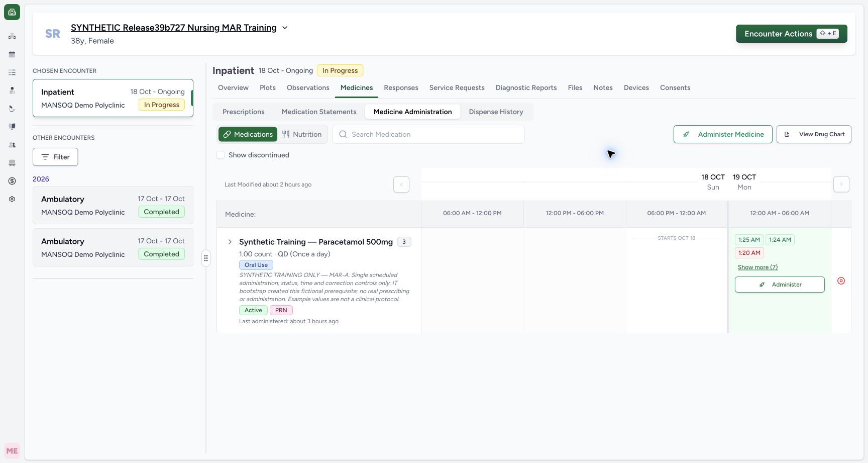Open the users group sidebar icon
Viewport: 868px width, 463px height.
pos(12,145)
